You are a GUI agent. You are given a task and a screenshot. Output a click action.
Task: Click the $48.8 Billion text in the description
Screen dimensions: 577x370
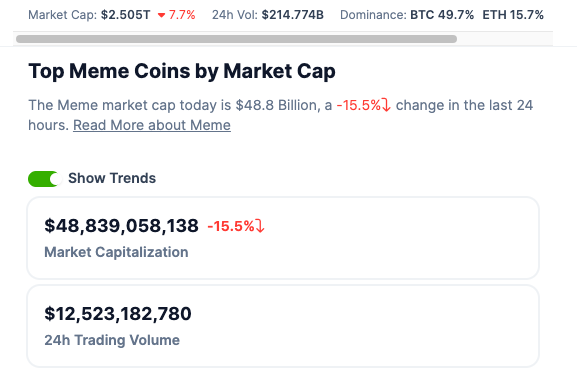coord(276,105)
